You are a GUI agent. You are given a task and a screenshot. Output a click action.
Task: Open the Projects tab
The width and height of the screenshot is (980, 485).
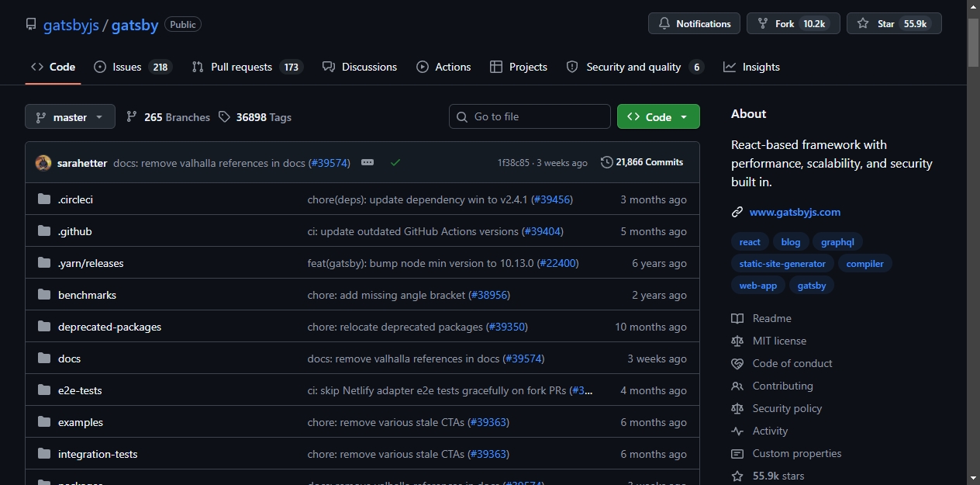[519, 67]
